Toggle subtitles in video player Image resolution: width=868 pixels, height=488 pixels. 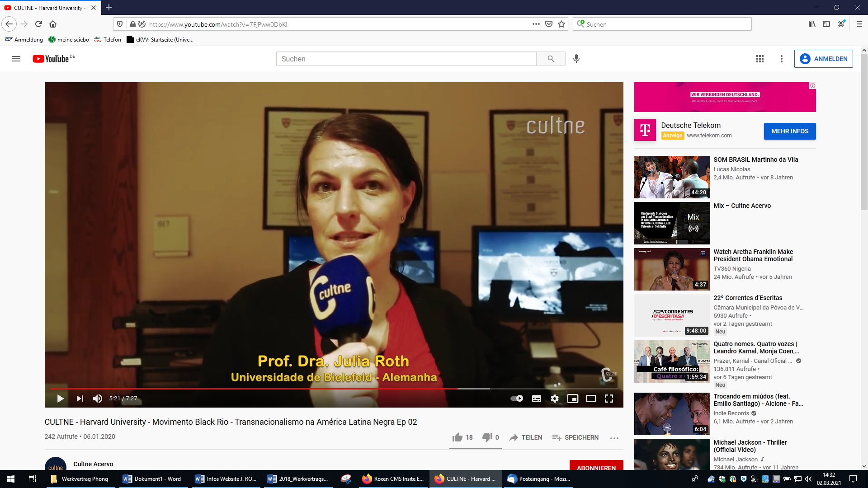point(537,399)
